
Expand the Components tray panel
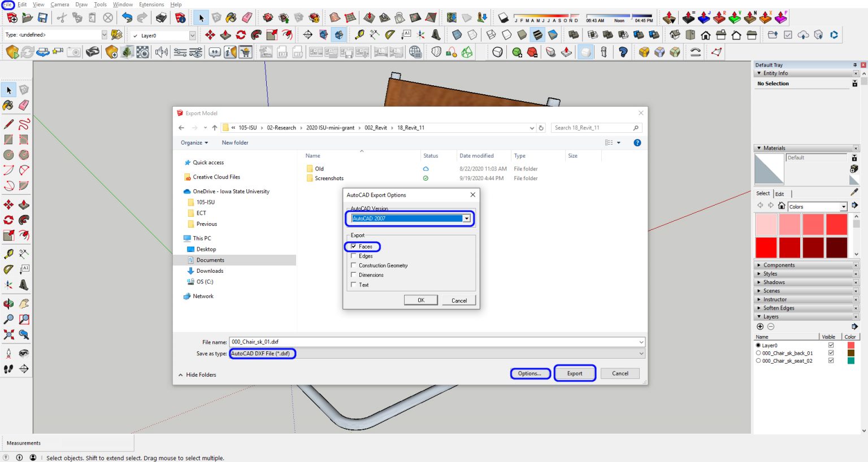(759, 265)
